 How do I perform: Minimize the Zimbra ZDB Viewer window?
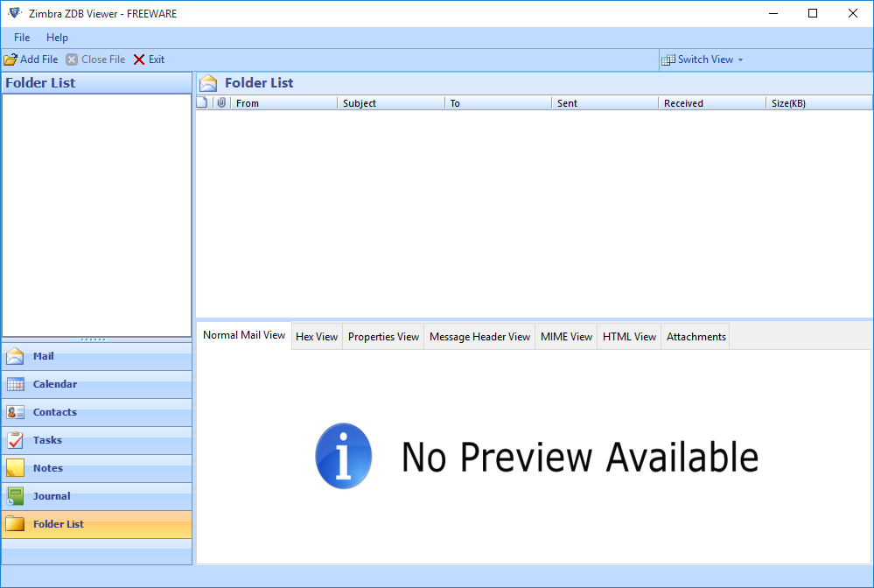point(773,13)
